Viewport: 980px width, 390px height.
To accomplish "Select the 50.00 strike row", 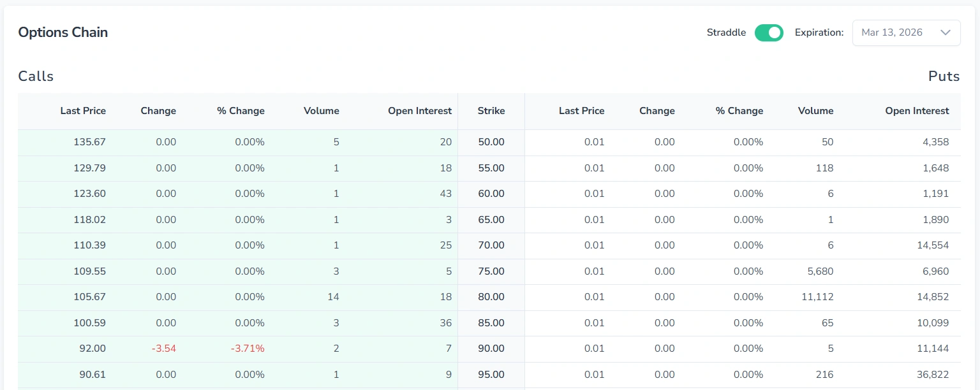I will pyautogui.click(x=491, y=141).
